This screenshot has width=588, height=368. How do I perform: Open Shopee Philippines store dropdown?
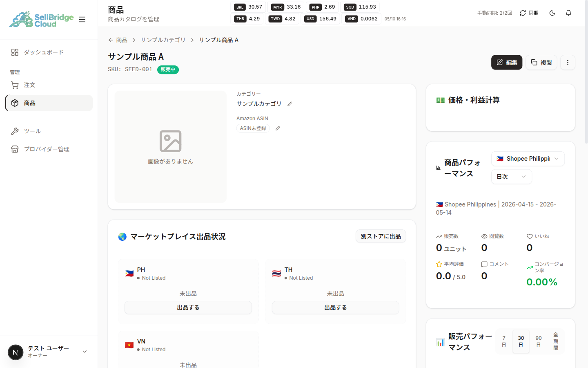point(528,159)
